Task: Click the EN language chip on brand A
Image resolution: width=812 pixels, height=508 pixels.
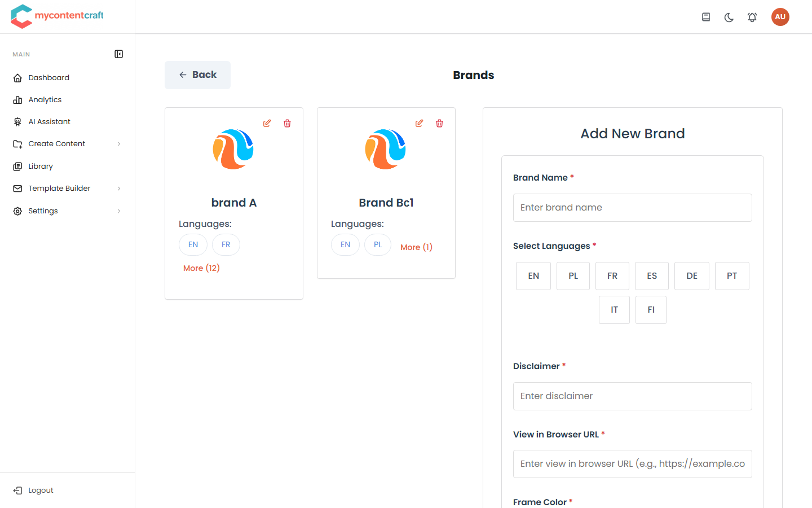Action: (193, 245)
